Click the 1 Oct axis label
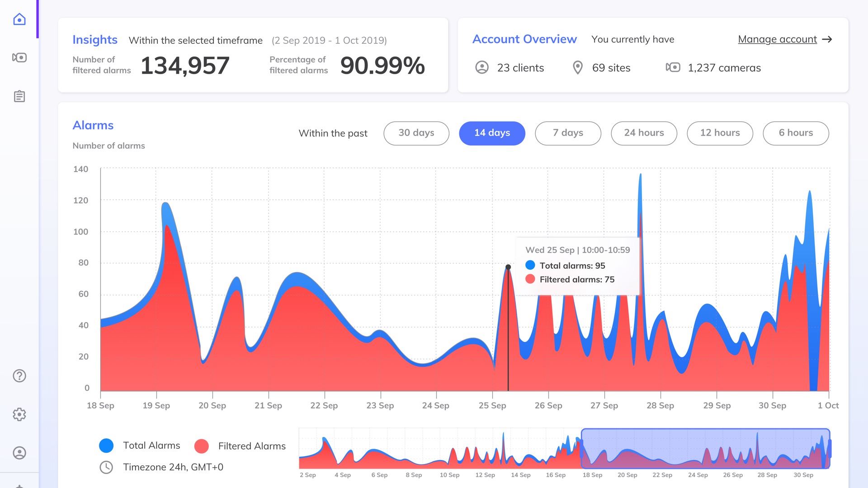This screenshot has height=488, width=868. coord(828,405)
